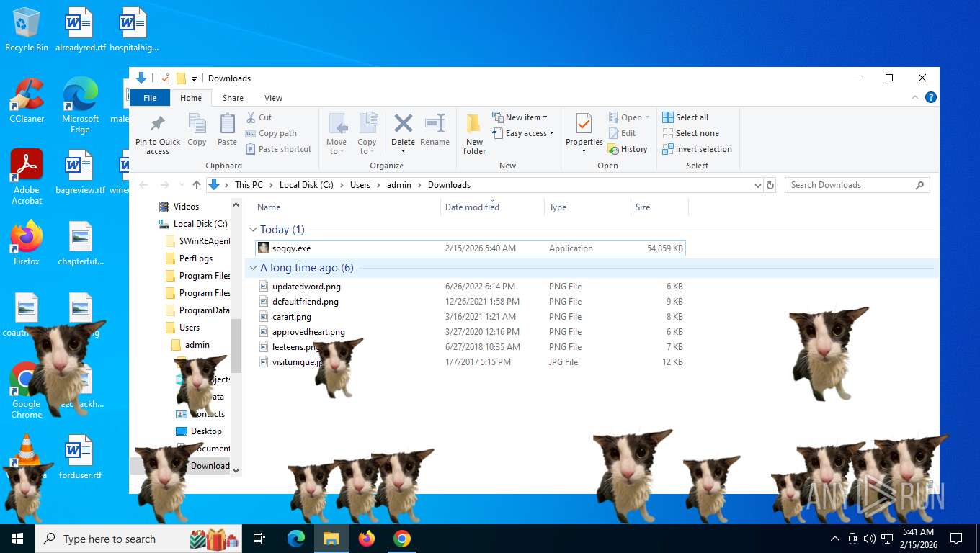Choose Paste shortcut command
This screenshot has width=980, height=553.
coord(278,149)
